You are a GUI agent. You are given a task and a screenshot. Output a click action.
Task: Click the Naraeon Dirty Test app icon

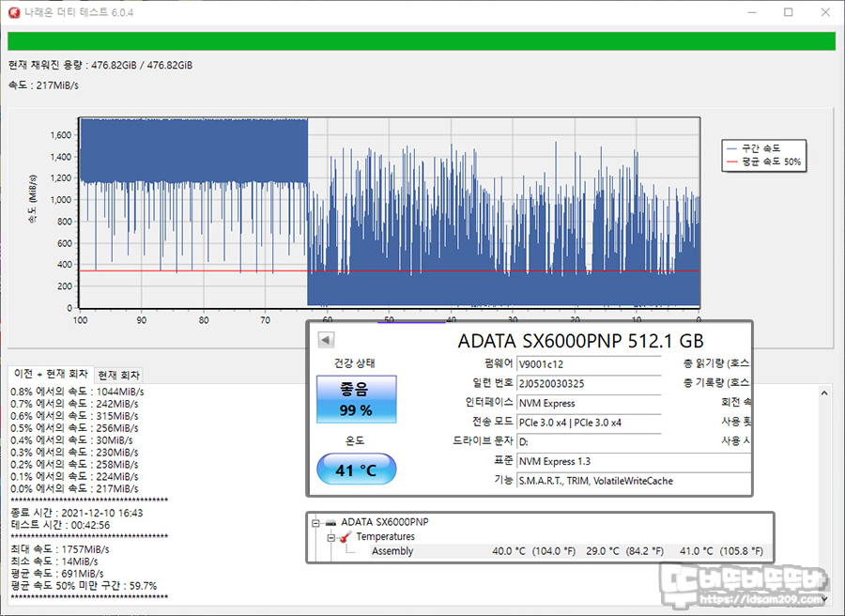point(14,12)
